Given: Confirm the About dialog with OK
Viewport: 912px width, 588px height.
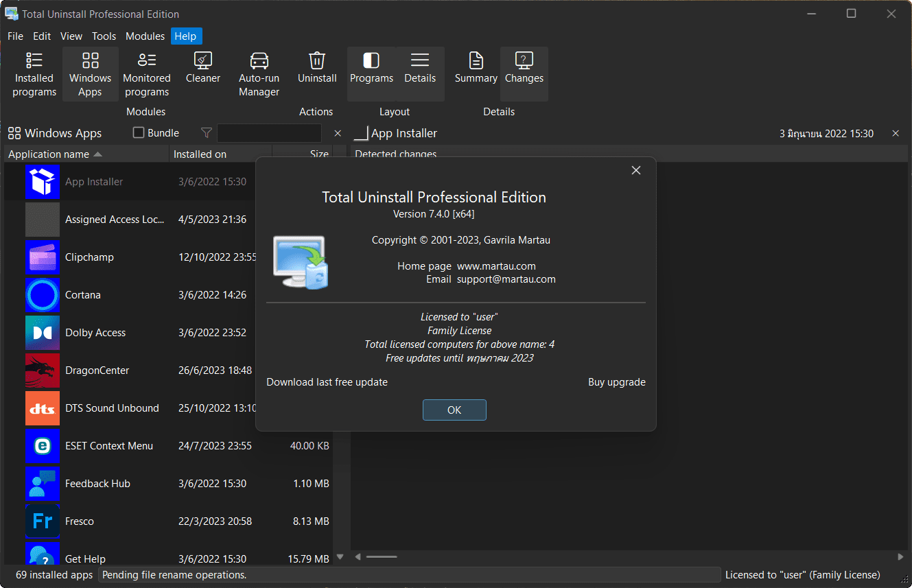Looking at the screenshot, I should [x=454, y=410].
